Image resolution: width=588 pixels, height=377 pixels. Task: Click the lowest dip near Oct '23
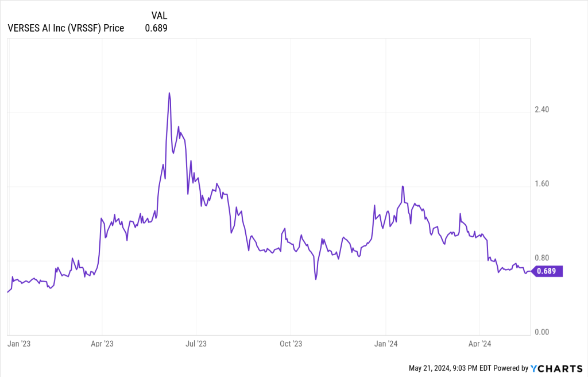click(316, 279)
